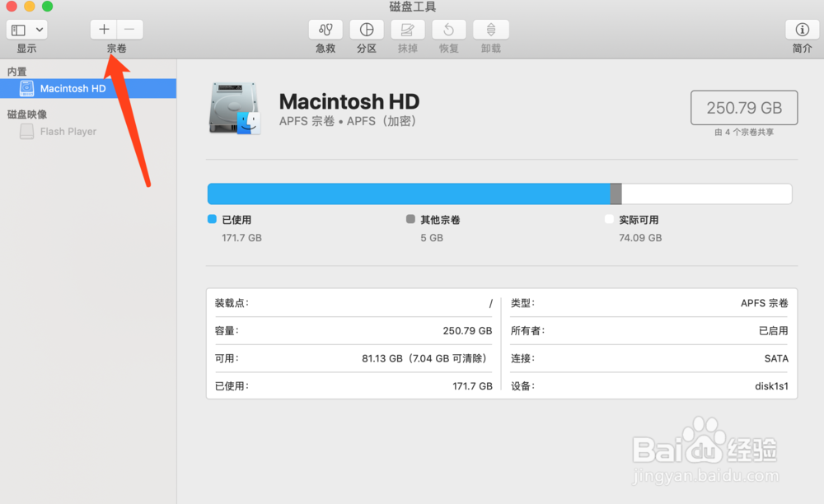Select Macintosh HD in the sidebar
824x504 pixels.
(x=88, y=88)
